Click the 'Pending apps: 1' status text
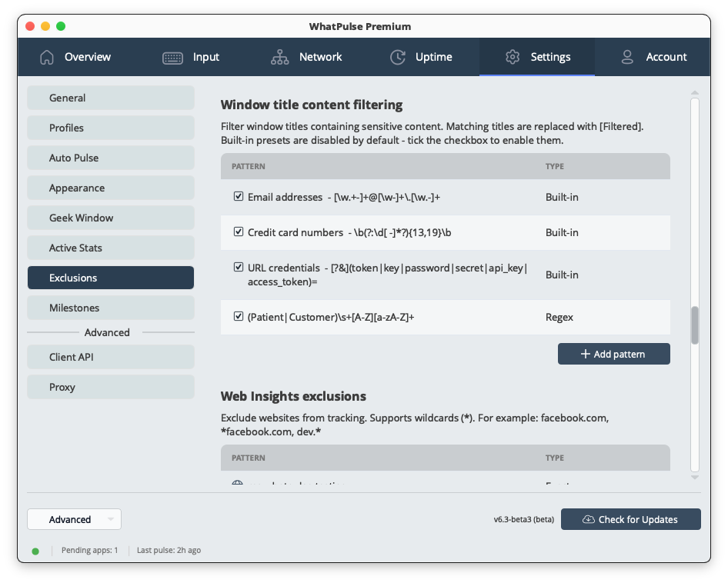This screenshot has width=728, height=583. (x=89, y=550)
